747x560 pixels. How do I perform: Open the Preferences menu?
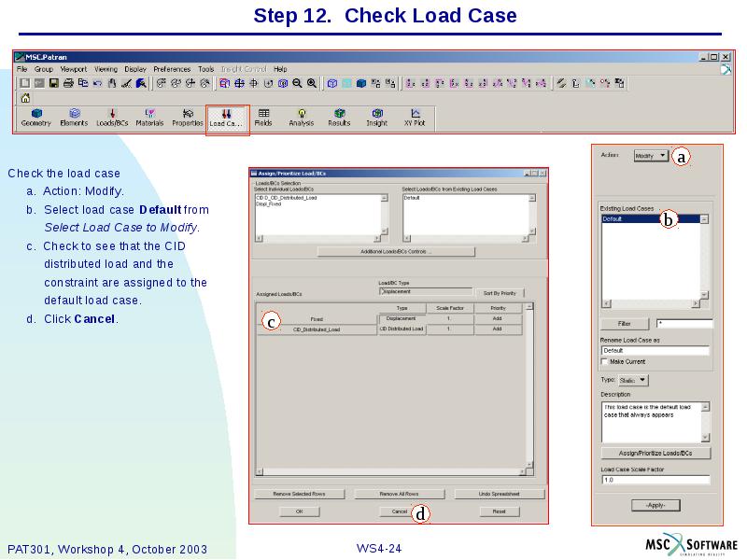[173, 69]
